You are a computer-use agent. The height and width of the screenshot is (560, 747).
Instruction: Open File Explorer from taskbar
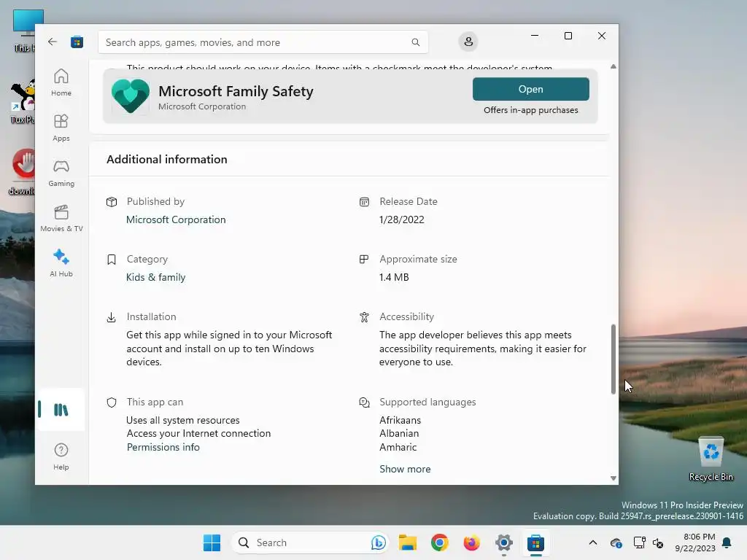click(x=407, y=542)
